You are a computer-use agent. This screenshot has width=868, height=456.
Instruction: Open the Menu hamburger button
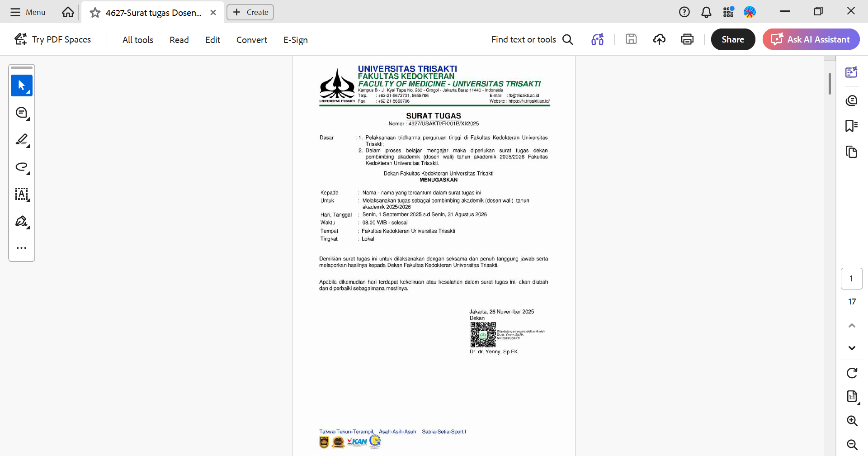[x=28, y=12]
